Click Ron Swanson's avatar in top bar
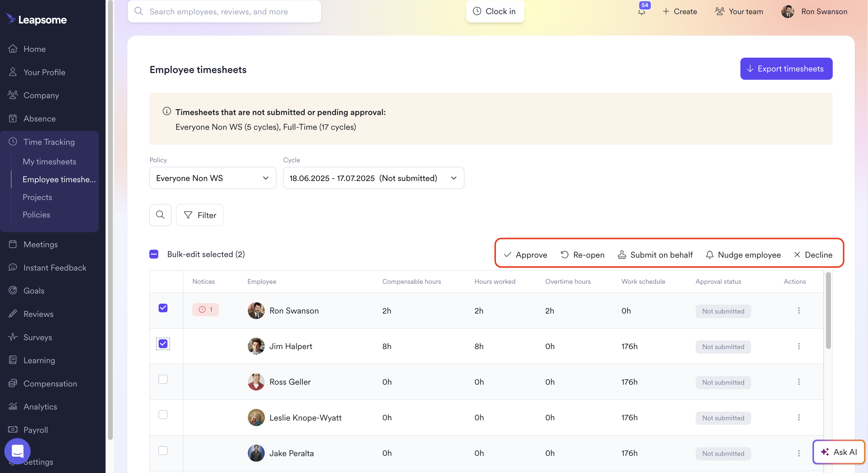This screenshot has height=473, width=868. [787, 11]
